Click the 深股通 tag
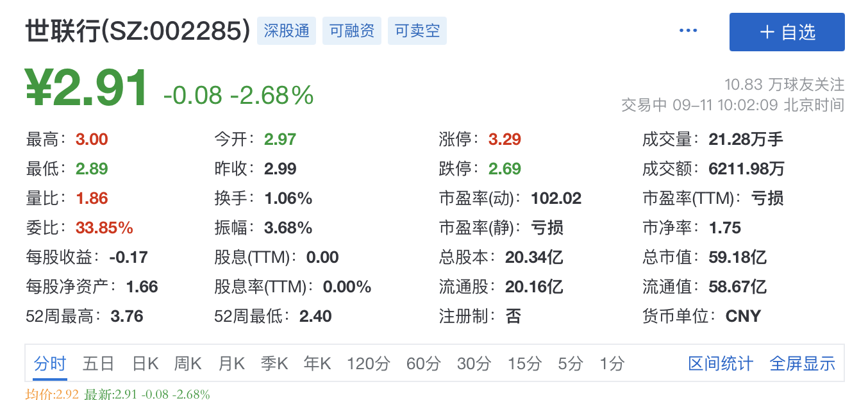868x400 pixels. tap(287, 31)
